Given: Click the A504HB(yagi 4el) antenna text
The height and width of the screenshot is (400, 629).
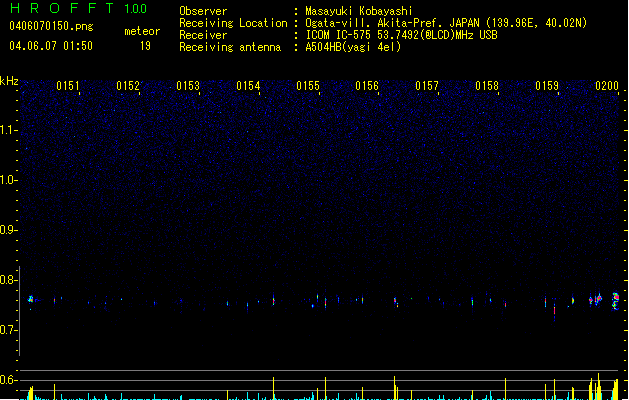Looking at the screenshot, I should tap(353, 47).
